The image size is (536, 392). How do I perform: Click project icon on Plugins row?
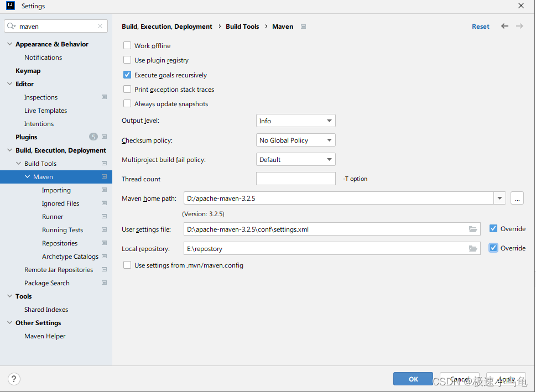point(104,137)
